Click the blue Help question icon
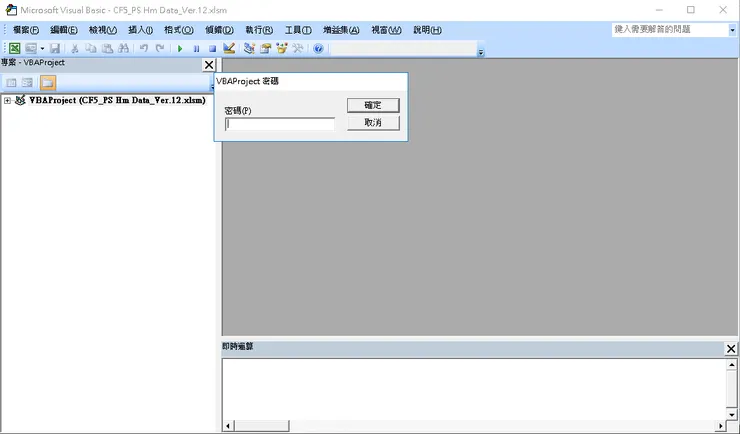Screen dimensions: 740x434 [x=318, y=48]
